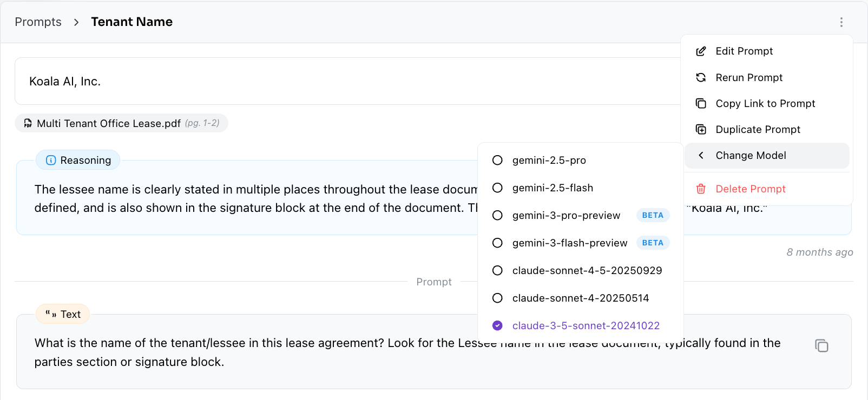Select the gemini-2.5-flash model option
The height and width of the screenshot is (400, 868).
[x=552, y=188]
